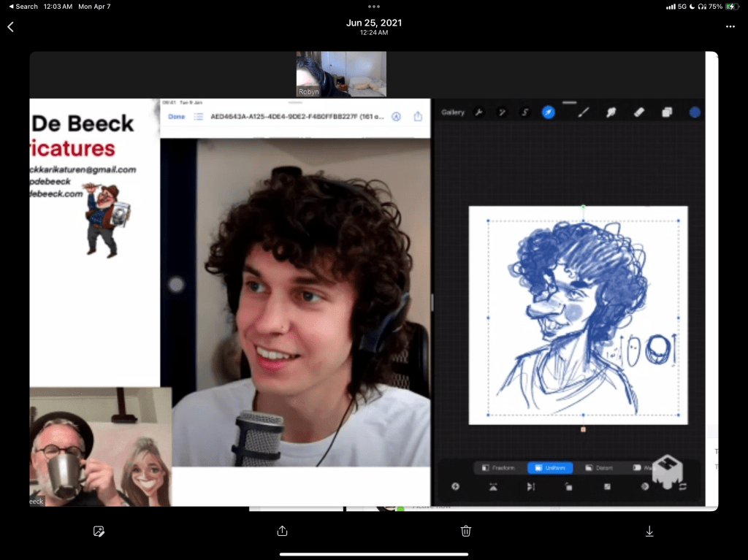Select the Procreate Smudge tool
Image resolution: width=748 pixels, height=560 pixels.
pyautogui.click(x=611, y=112)
